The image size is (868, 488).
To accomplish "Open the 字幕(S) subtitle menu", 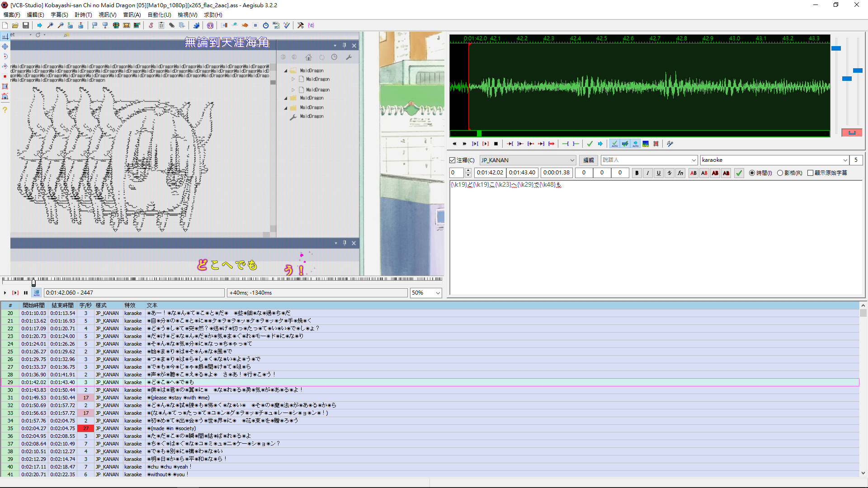I will [x=59, y=14].
